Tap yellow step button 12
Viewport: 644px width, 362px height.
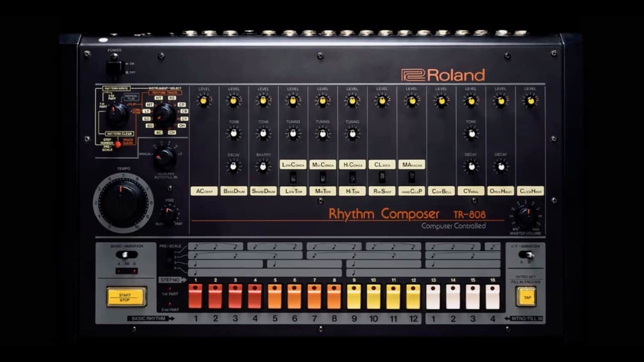413,296
